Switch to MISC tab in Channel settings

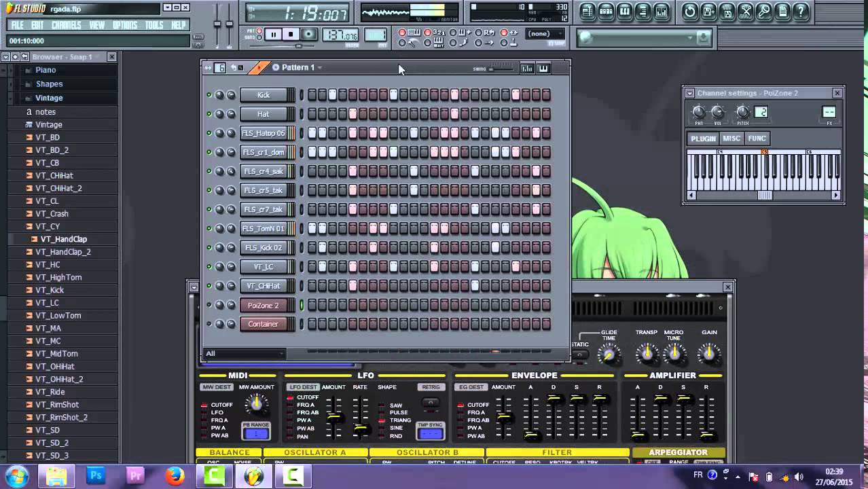tap(731, 139)
